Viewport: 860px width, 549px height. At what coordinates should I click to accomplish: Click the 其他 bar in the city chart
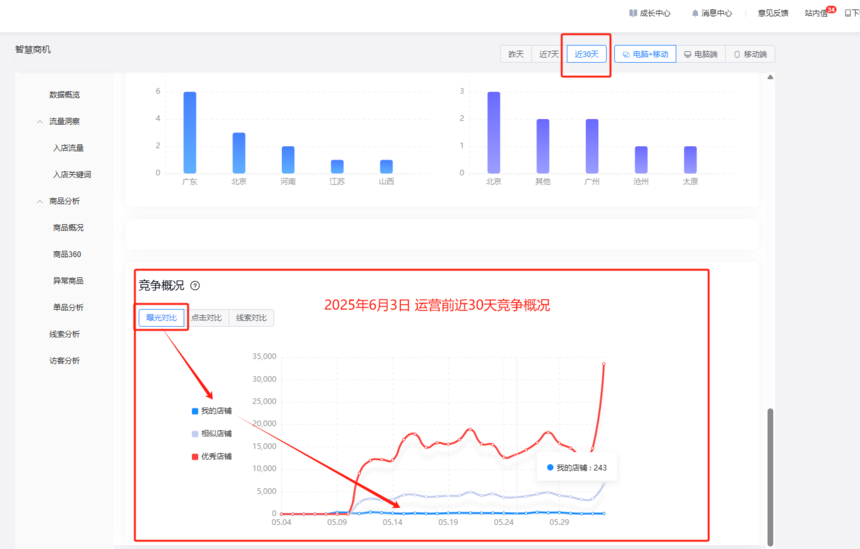click(x=543, y=146)
